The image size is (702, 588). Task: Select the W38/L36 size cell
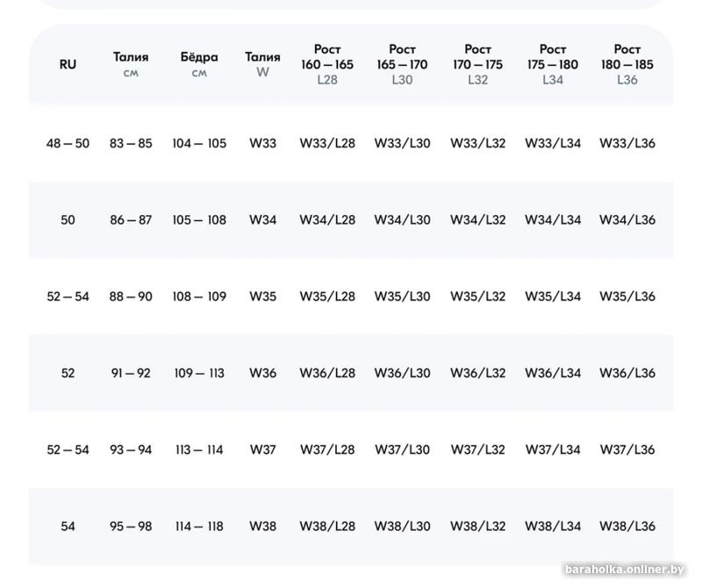coord(627,527)
